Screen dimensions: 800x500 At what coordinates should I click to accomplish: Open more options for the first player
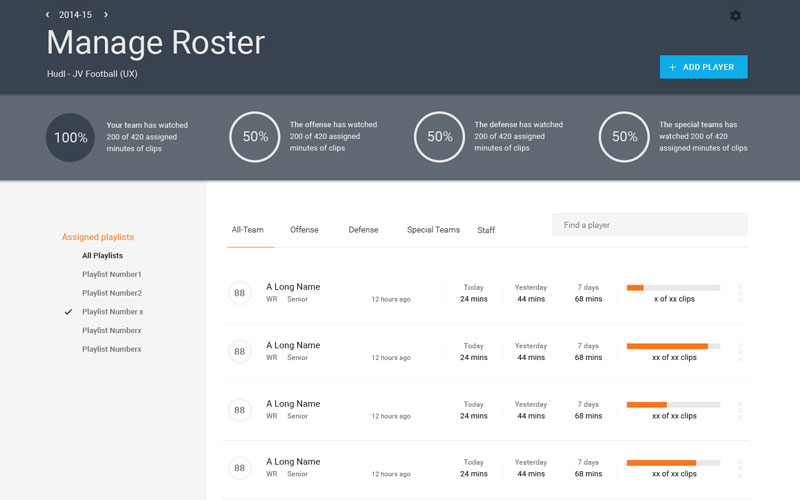coord(740,293)
